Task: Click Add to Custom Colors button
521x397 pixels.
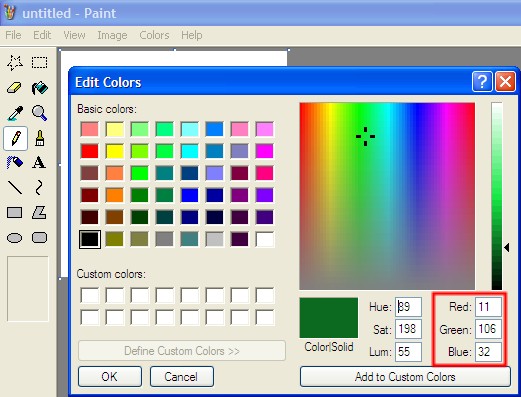Action: [405, 377]
